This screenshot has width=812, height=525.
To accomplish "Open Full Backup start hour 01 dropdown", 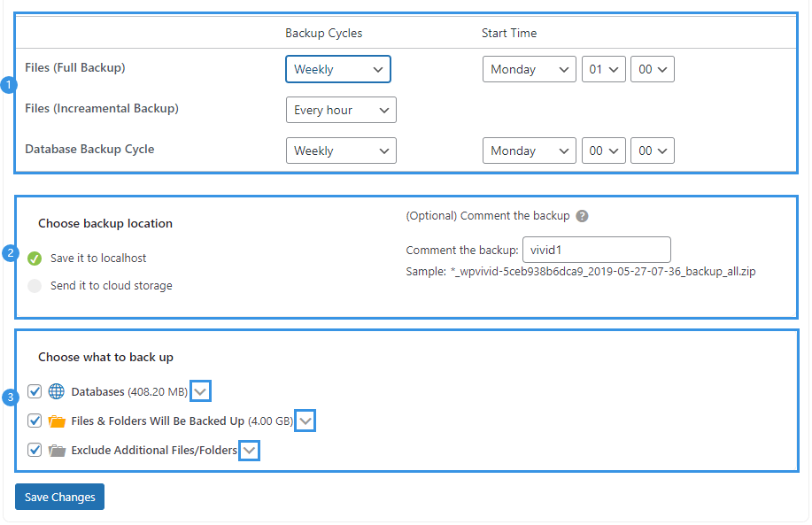I will (x=604, y=69).
